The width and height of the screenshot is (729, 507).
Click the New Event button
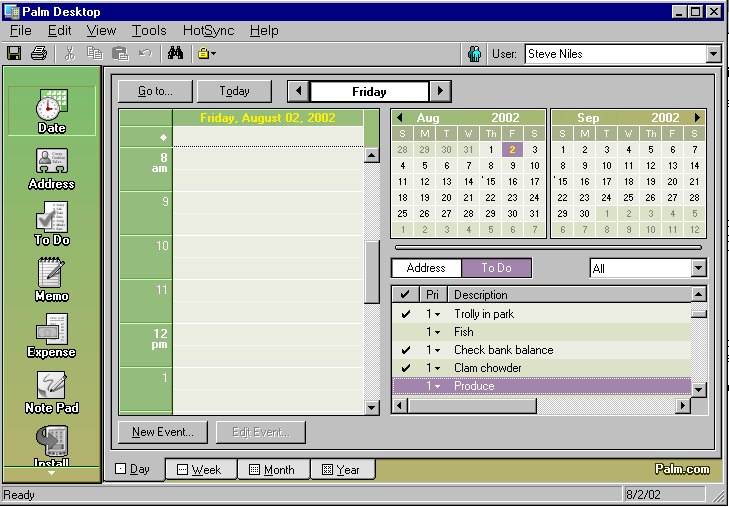163,432
